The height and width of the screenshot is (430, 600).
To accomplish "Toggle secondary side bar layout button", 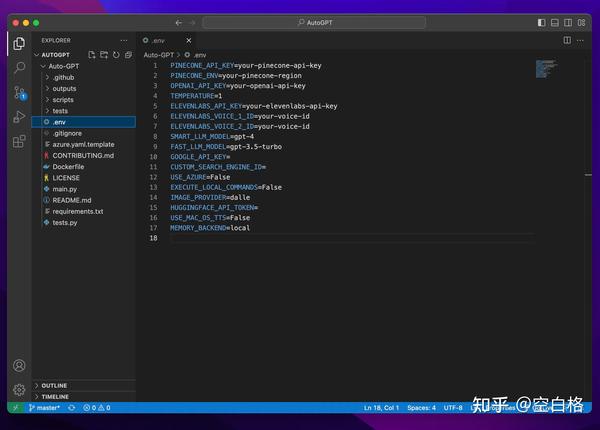I will click(568, 23).
